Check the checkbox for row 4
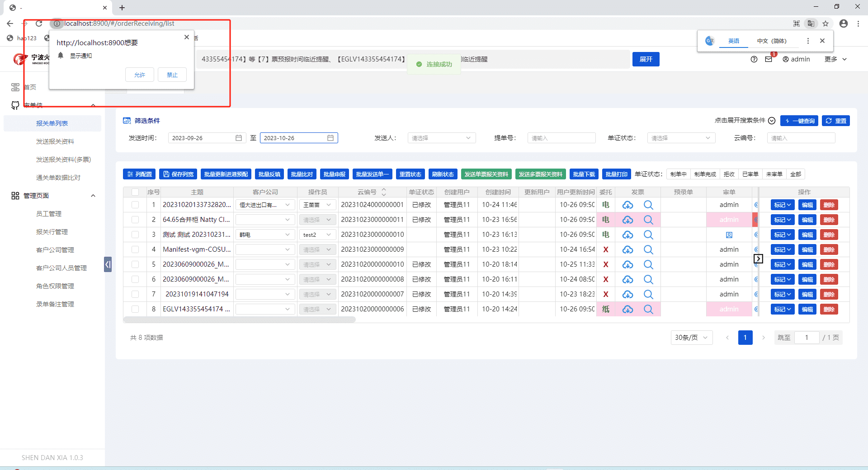Image resolution: width=868 pixels, height=470 pixels. tap(135, 249)
